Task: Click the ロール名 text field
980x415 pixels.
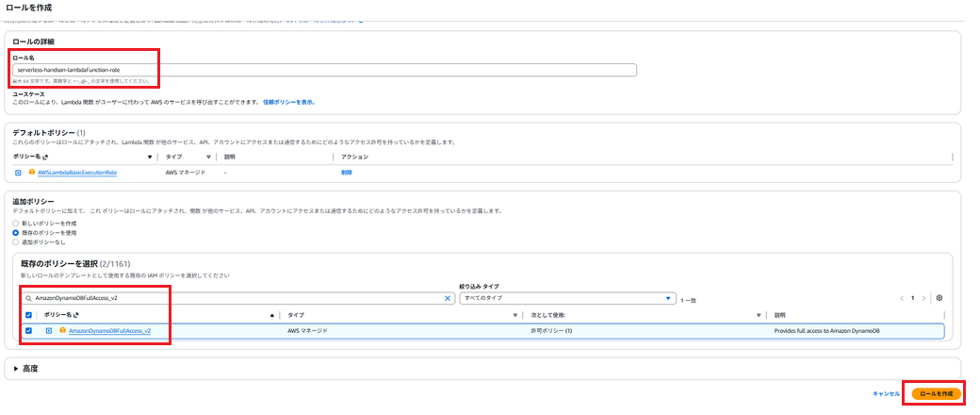Action: pyautogui.click(x=324, y=70)
